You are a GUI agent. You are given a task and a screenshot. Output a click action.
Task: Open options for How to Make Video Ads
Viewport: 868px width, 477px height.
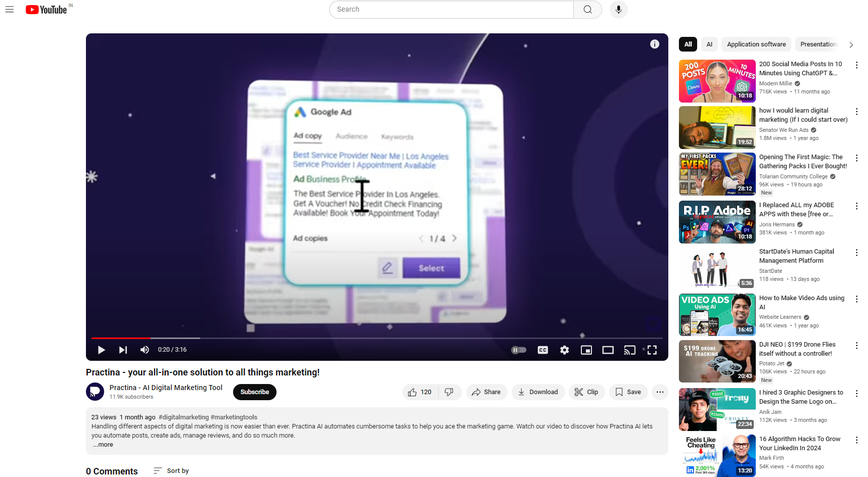coord(856,299)
